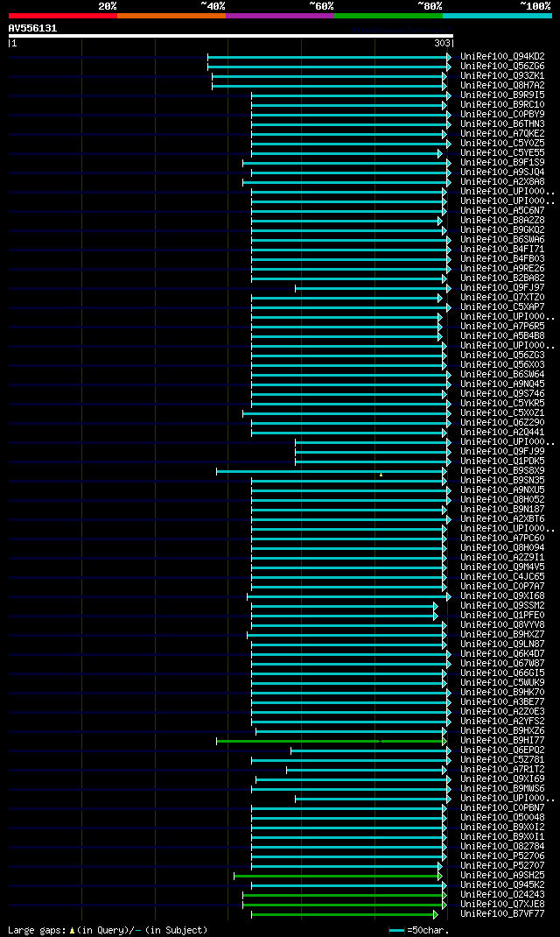Image resolution: width=560 pixels, height=937 pixels.
Task: Select the UniRef100_Q9S746 label
Action: coord(502,394)
